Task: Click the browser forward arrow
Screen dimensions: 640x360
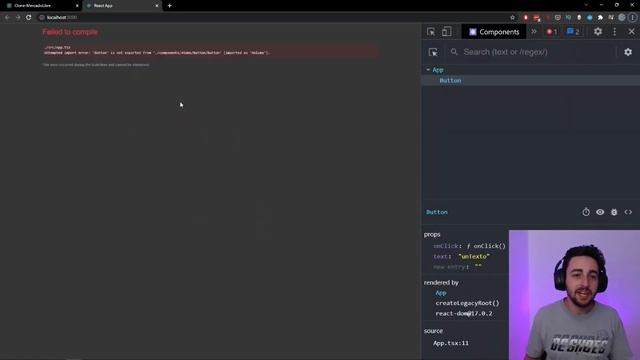Action: tap(18, 17)
